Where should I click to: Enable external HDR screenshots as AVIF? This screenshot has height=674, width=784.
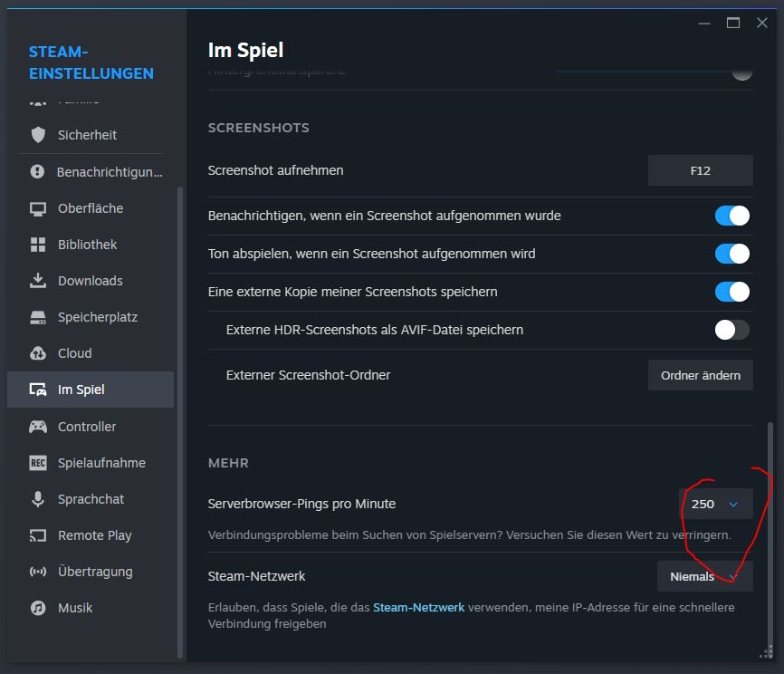[732, 330]
